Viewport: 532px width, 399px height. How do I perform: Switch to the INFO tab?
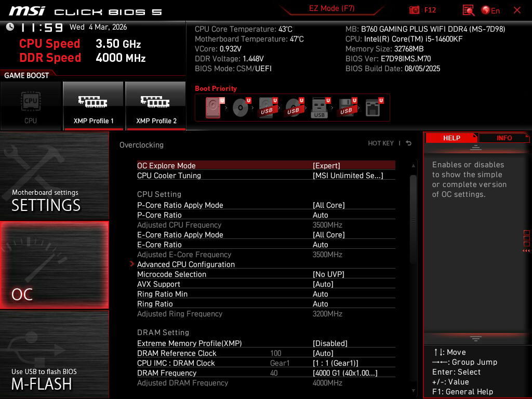click(x=504, y=138)
